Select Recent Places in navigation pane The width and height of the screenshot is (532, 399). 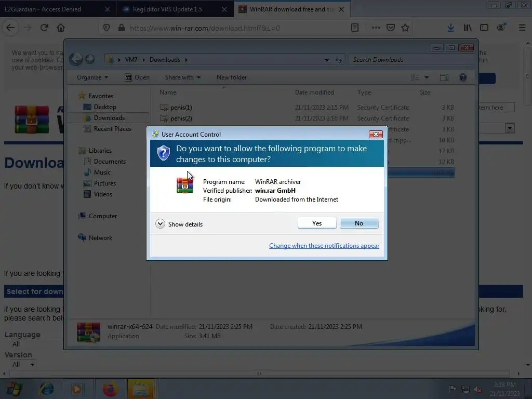[x=112, y=129]
